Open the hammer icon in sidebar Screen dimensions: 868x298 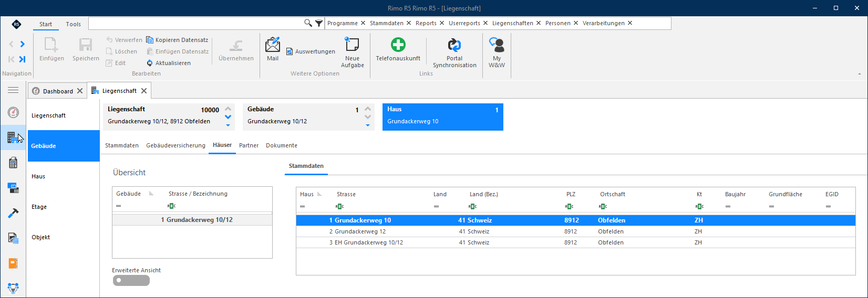point(13,213)
